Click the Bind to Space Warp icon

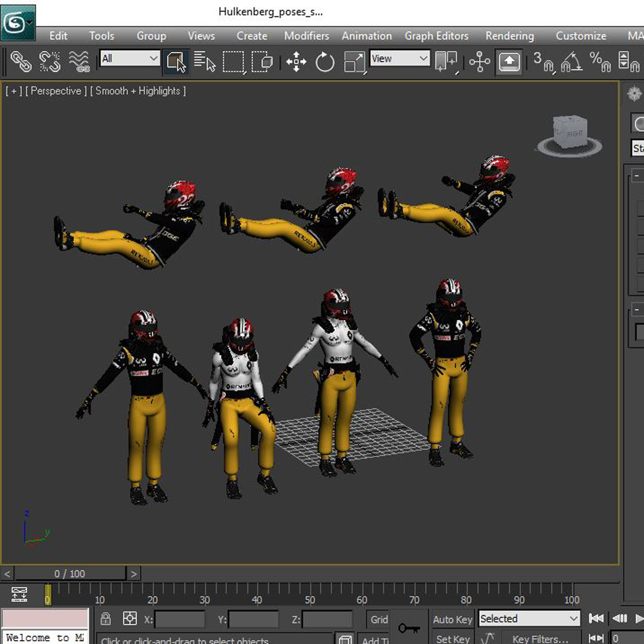coord(79,62)
